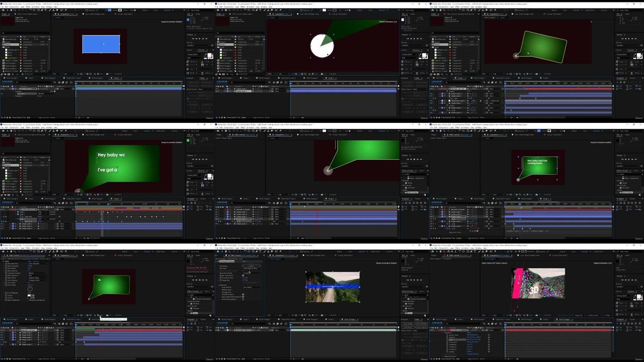The width and height of the screenshot is (644, 362).
Task: Open magnification dropdown under blue-rectangle viewer
Action: (57, 74)
